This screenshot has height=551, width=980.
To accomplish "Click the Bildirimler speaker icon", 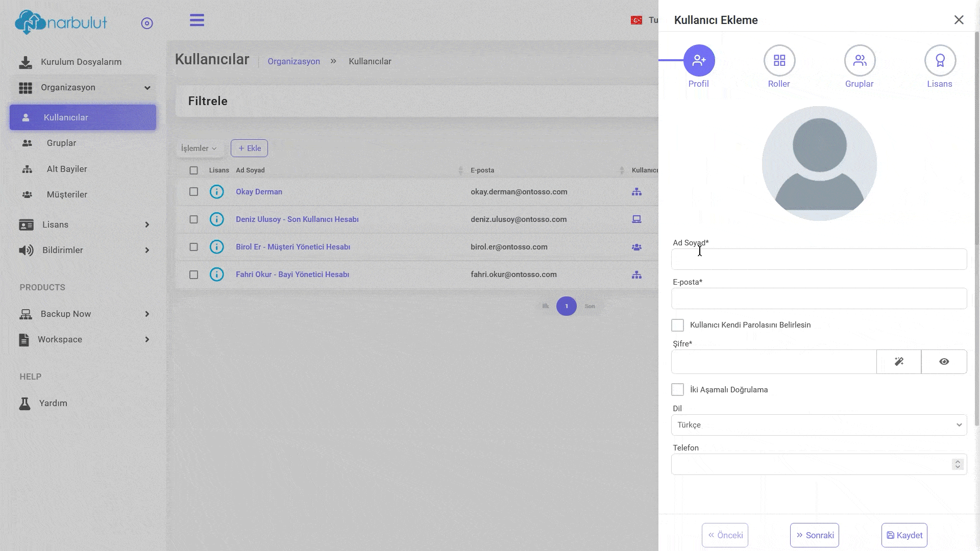I will pyautogui.click(x=26, y=251).
